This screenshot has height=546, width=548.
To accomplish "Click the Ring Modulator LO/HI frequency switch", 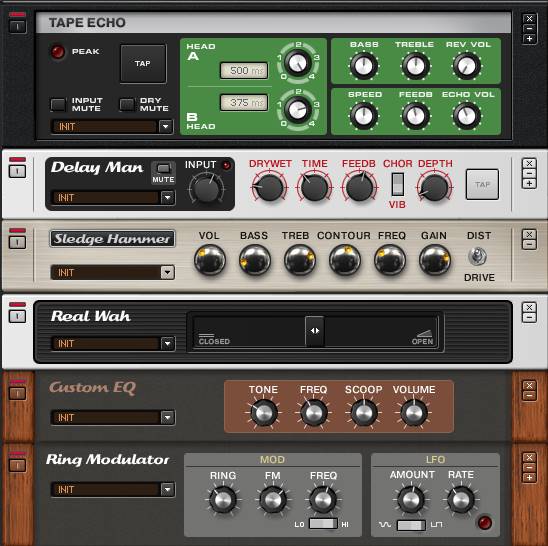I will pos(323,524).
